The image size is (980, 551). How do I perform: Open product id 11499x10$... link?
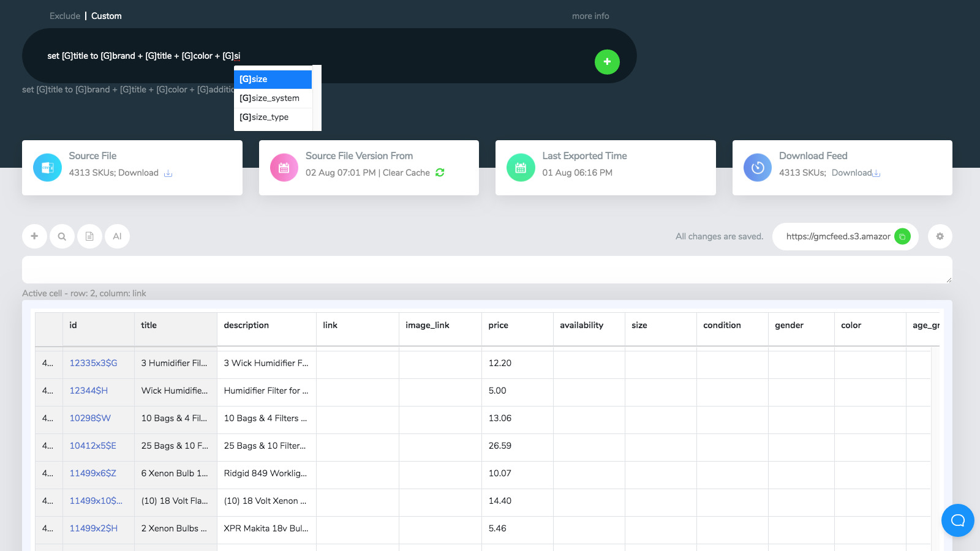point(96,501)
